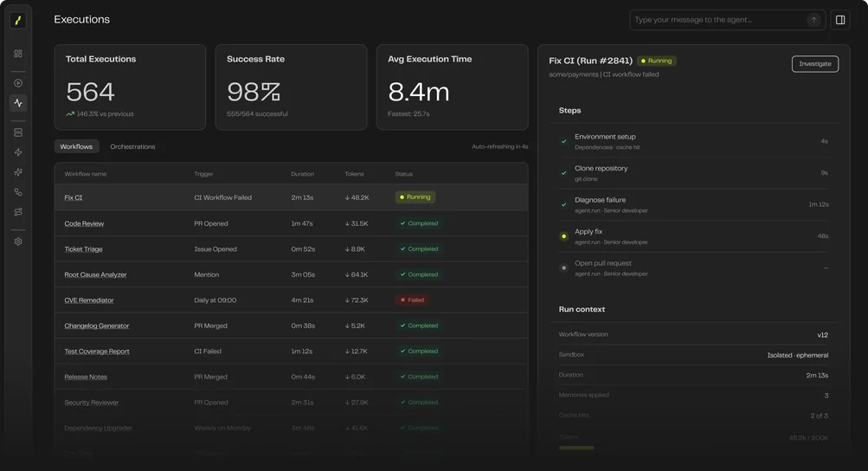Click the Open pull request pending dot
Viewport: 868px width, 471px height.
[563, 268]
